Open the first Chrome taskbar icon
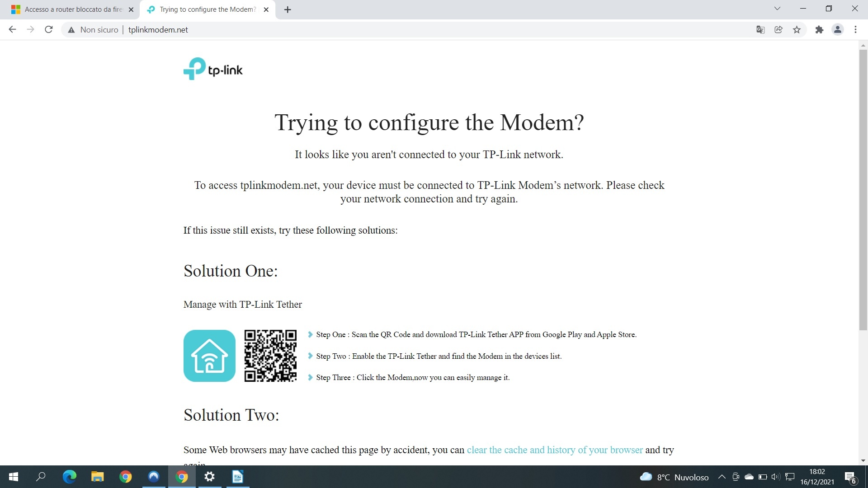The image size is (868, 488). tap(125, 477)
